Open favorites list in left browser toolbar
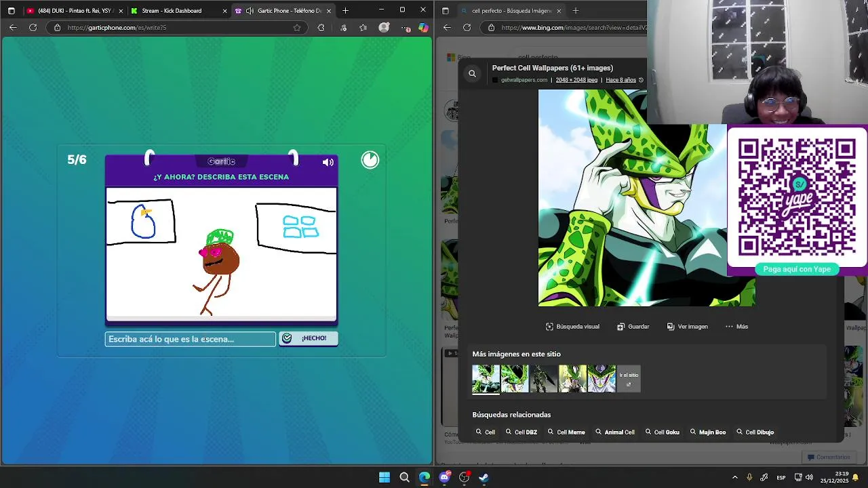868x488 pixels. coord(363,28)
